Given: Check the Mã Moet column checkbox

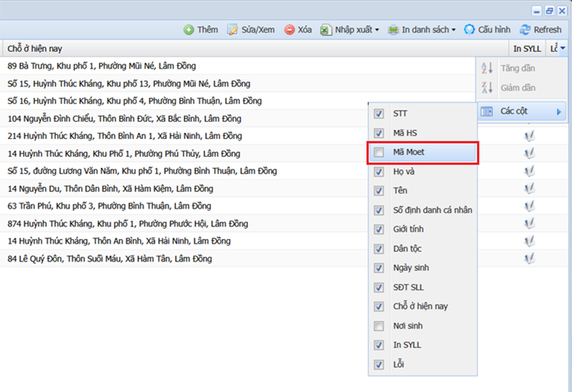Looking at the screenshot, I should [379, 152].
